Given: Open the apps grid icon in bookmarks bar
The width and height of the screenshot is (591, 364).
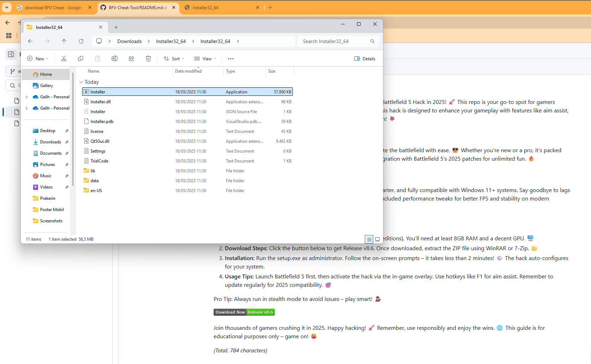Looking at the screenshot, I should click(9, 36).
